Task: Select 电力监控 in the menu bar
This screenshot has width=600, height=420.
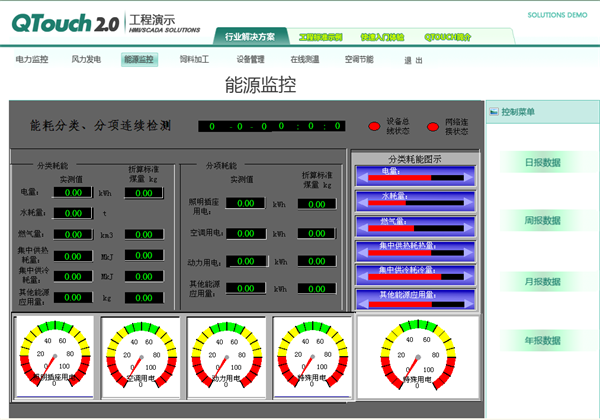Action: (x=32, y=60)
